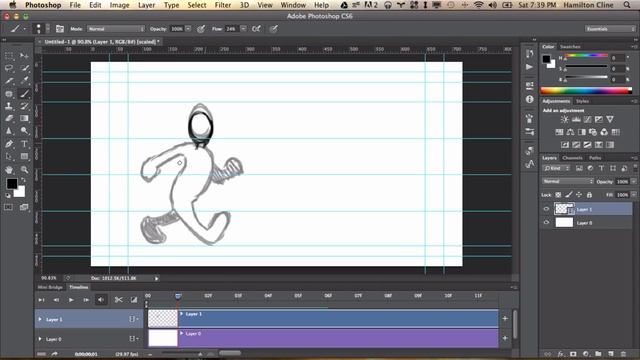The height and width of the screenshot is (360, 640).
Task: Open the Flow dropdown arrow
Action: 243,29
